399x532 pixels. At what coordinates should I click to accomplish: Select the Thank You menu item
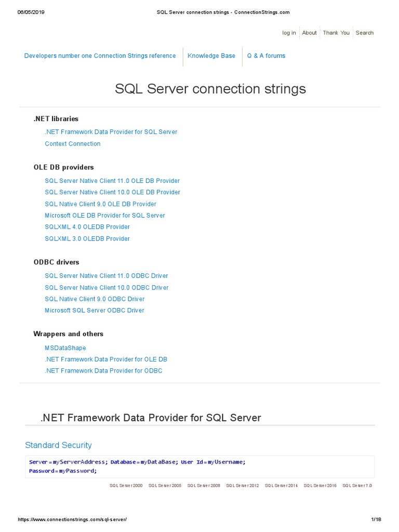click(336, 33)
